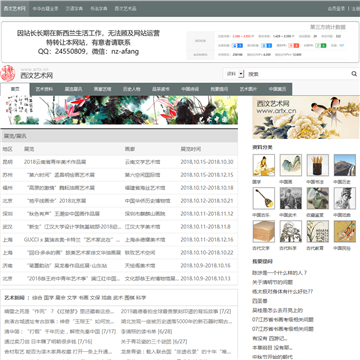Open 西文艺术品 in the top bar
The width and height of the screenshot is (360, 360).
click(125, 9)
